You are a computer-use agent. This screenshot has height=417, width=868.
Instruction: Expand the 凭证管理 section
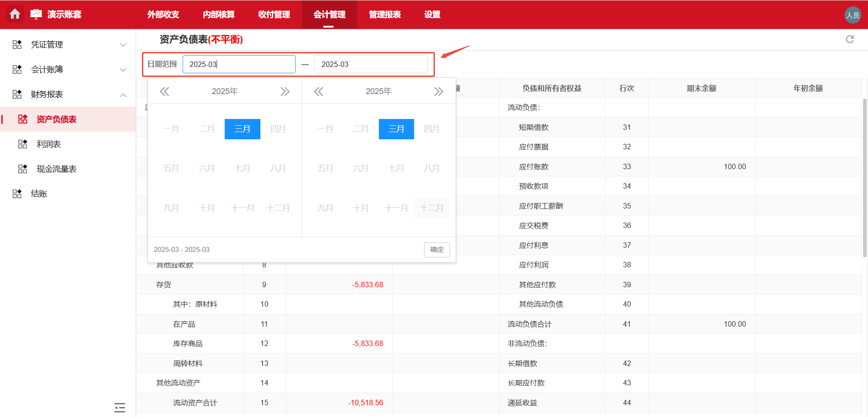click(x=123, y=44)
